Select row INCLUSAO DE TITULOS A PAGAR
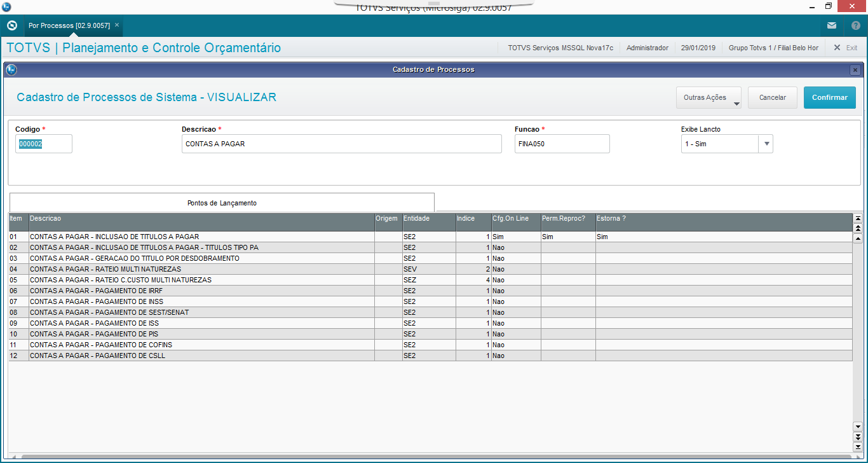The image size is (868, 463). pos(430,237)
